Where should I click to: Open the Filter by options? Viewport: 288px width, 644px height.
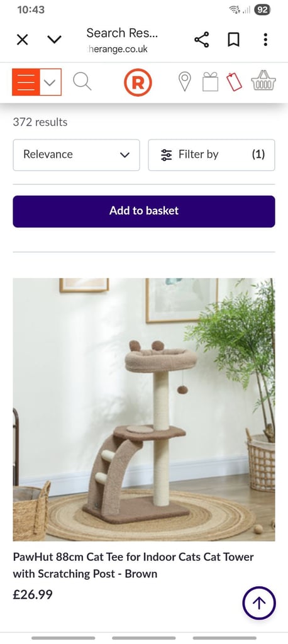click(x=211, y=155)
